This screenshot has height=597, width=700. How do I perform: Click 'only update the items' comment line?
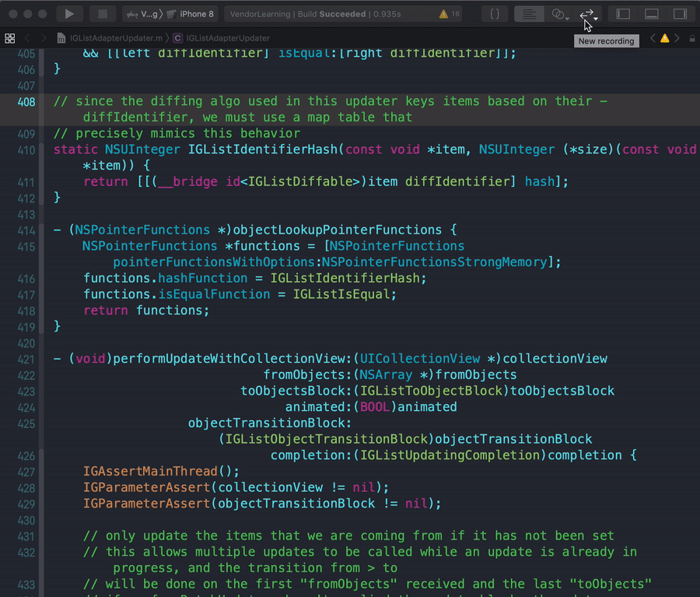pyautogui.click(x=348, y=536)
